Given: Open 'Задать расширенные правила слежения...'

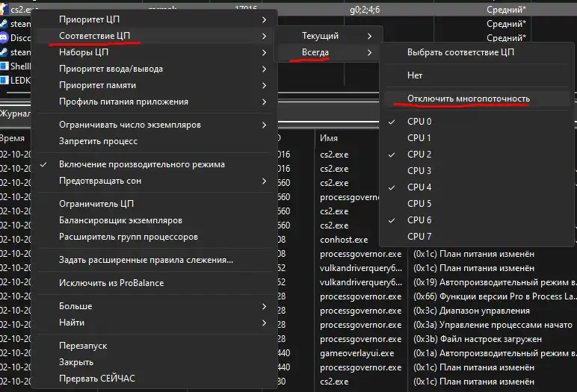Looking at the screenshot, I should (146, 260).
